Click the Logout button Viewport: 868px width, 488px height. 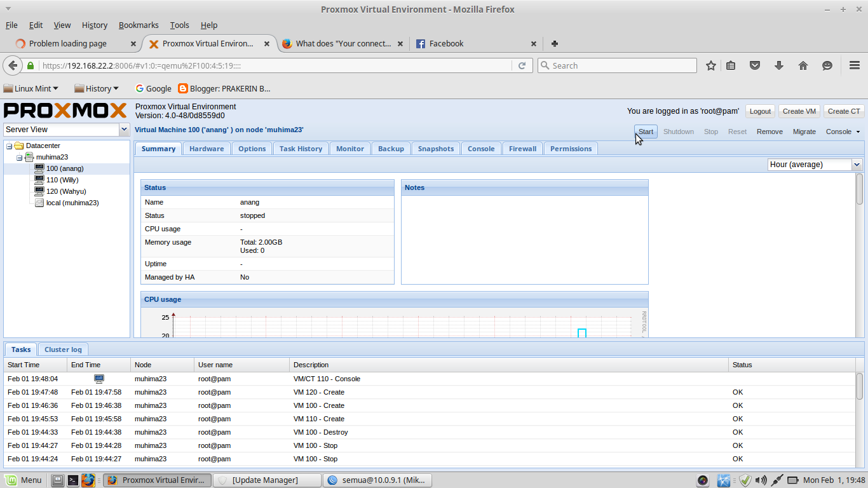[760, 111]
